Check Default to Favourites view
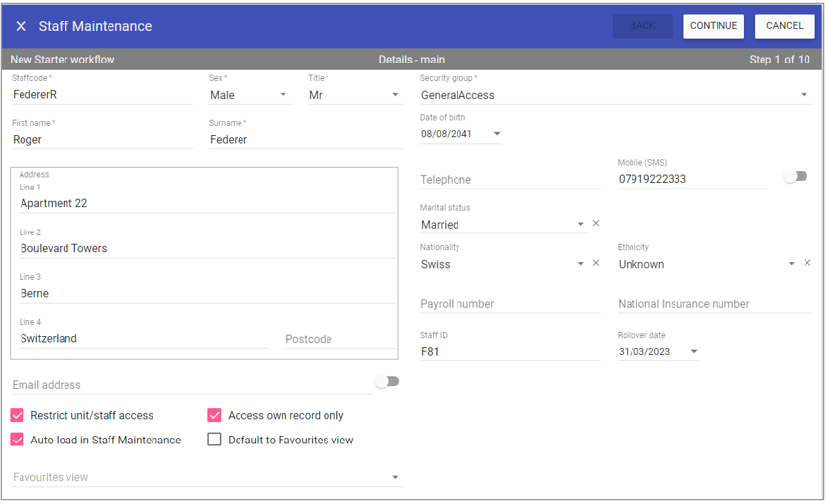This screenshot has width=828, height=504. click(214, 441)
